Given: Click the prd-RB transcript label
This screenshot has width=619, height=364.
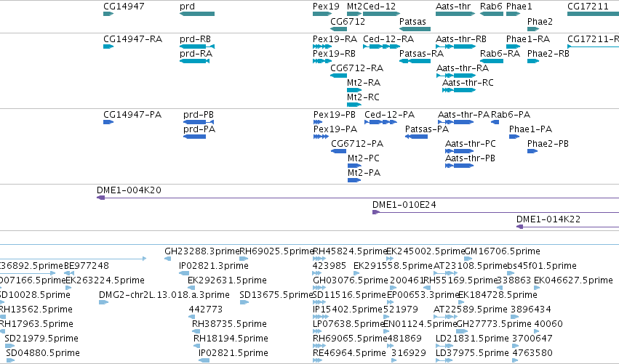Looking at the screenshot, I should point(195,39).
